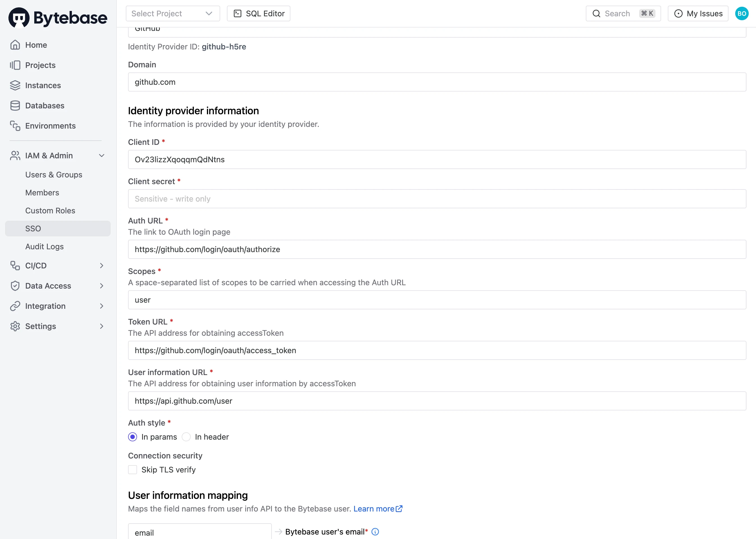Viewport: 756px width, 539px height.
Task: Select Environments using its sidebar icon
Action: coord(15,125)
